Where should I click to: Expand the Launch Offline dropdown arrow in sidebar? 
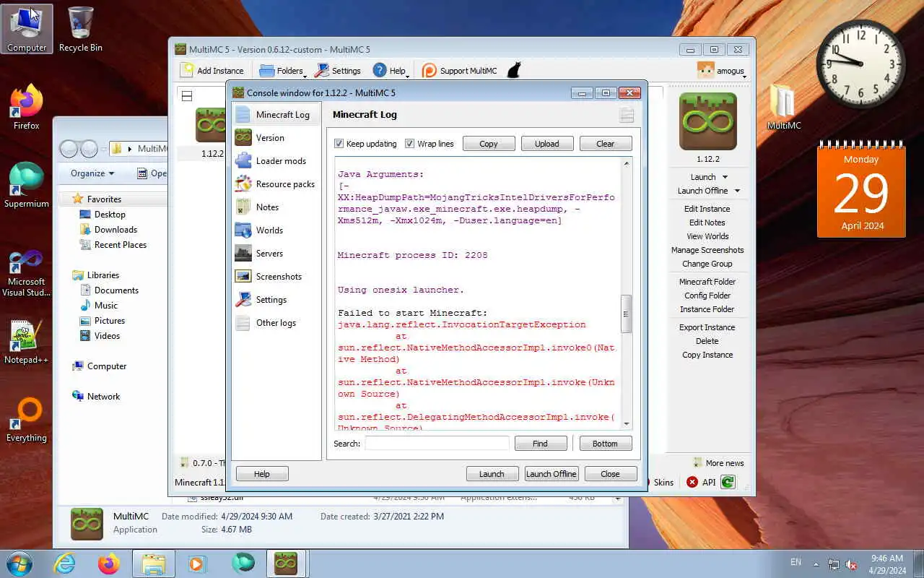click(737, 191)
